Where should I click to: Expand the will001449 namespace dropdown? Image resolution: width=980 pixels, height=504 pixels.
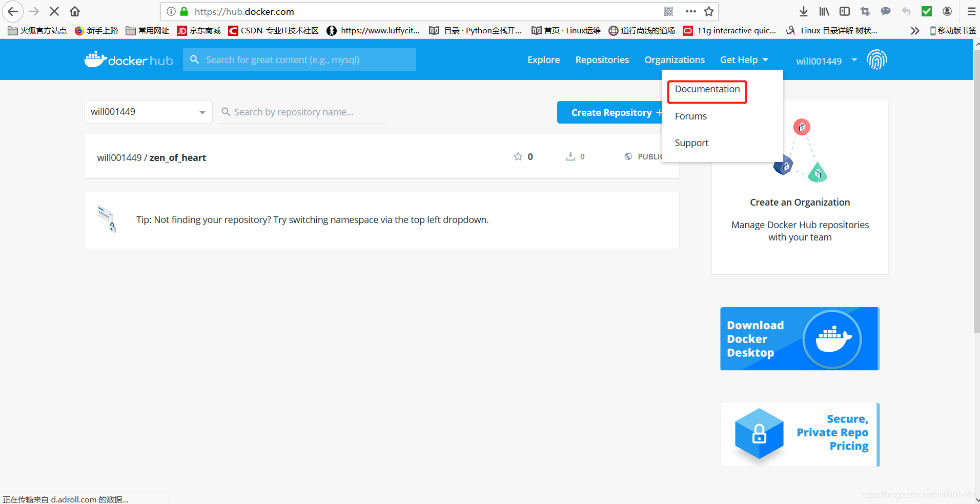coord(148,112)
